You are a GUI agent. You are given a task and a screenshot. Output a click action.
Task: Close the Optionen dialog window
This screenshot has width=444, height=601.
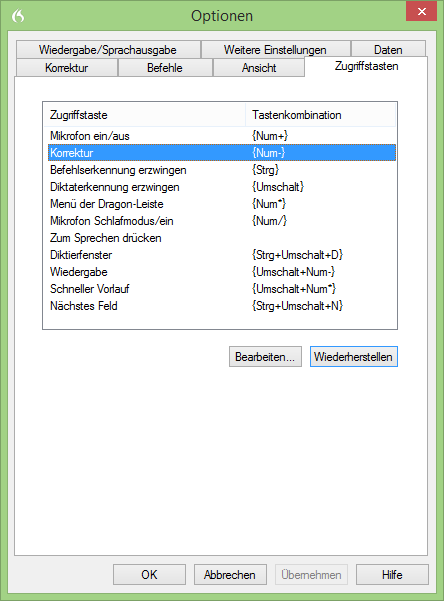point(421,11)
